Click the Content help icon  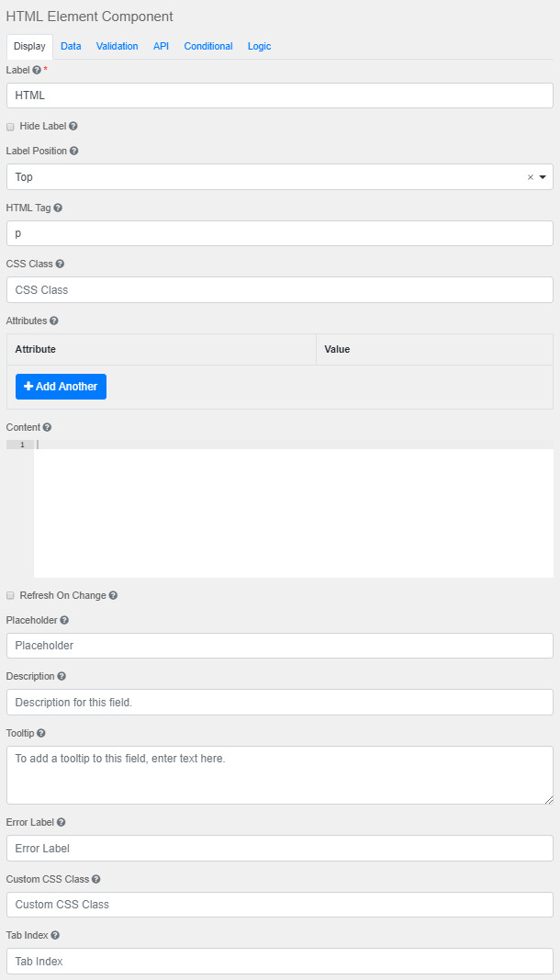[46, 427]
